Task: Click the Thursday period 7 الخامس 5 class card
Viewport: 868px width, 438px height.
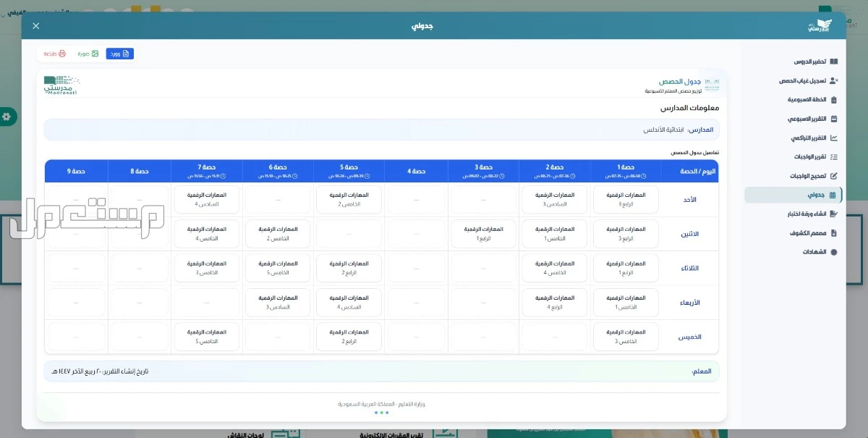Action: coord(207,337)
